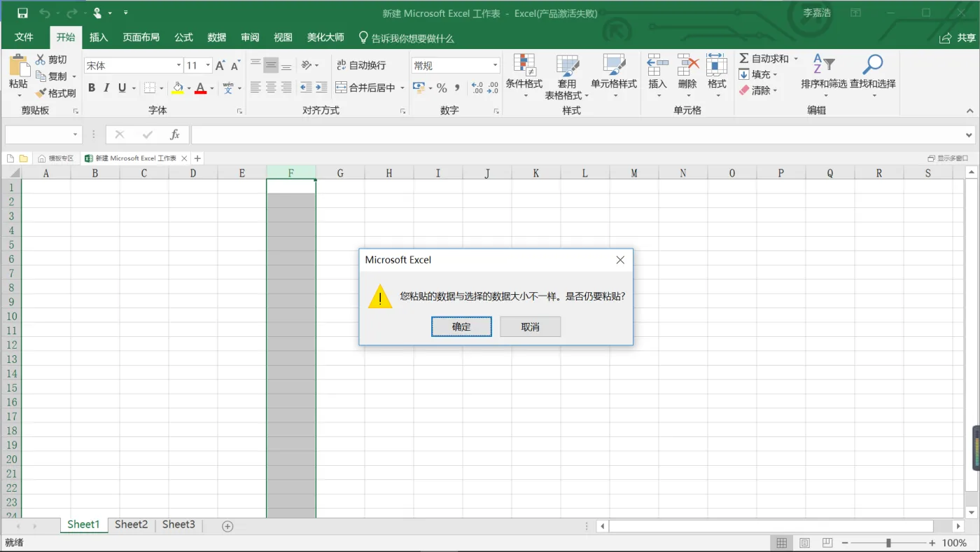The width and height of the screenshot is (980, 552).
Task: Click the percent style icon
Action: pyautogui.click(x=442, y=88)
